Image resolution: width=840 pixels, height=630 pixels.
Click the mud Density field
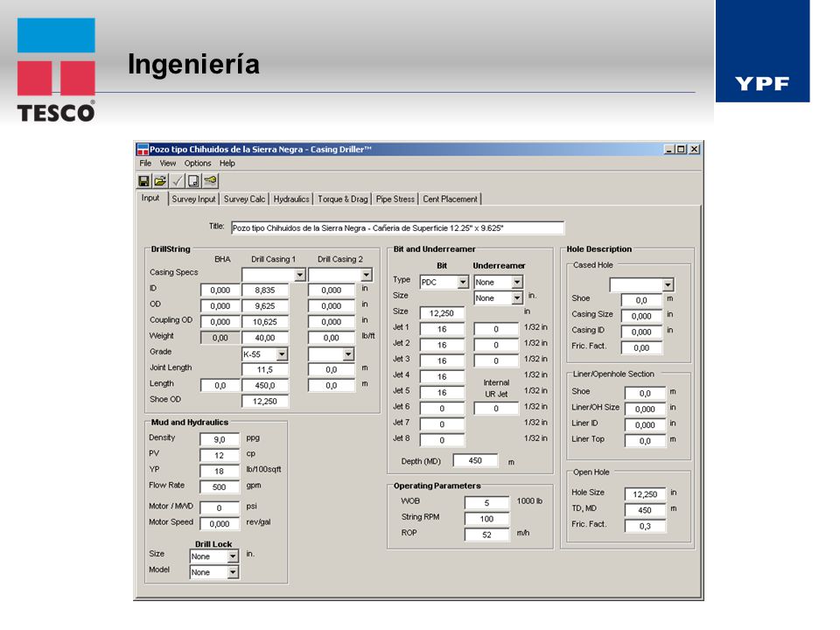pyautogui.click(x=219, y=440)
